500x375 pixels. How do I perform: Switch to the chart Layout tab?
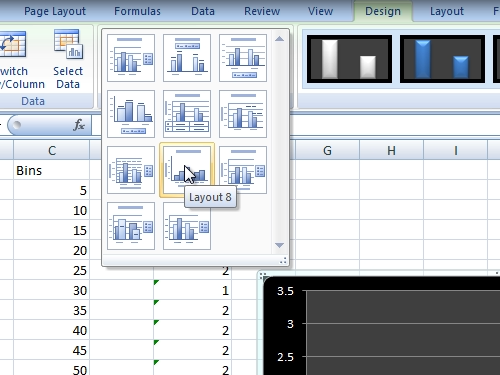[x=447, y=11]
